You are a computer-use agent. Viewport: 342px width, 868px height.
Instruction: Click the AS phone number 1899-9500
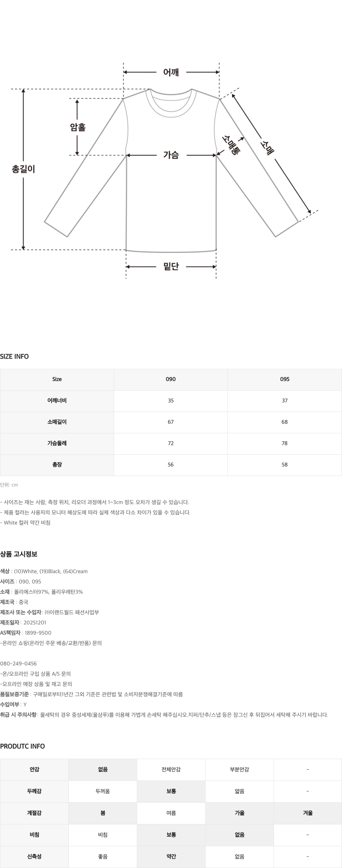tap(38, 633)
